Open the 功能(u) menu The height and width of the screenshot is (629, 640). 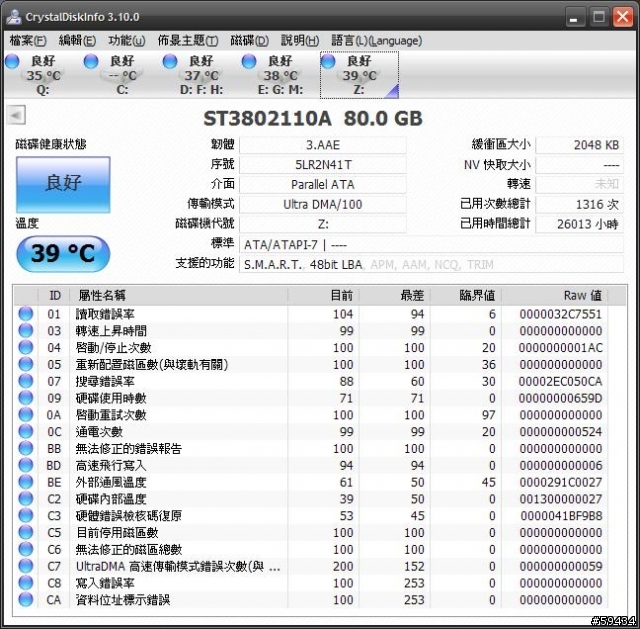[x=127, y=41]
